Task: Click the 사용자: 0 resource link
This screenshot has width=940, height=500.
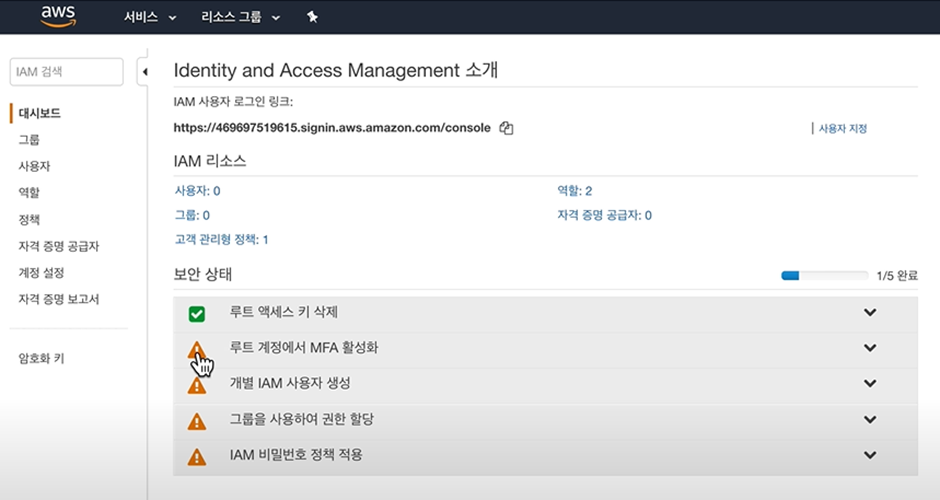Action: pos(197,191)
